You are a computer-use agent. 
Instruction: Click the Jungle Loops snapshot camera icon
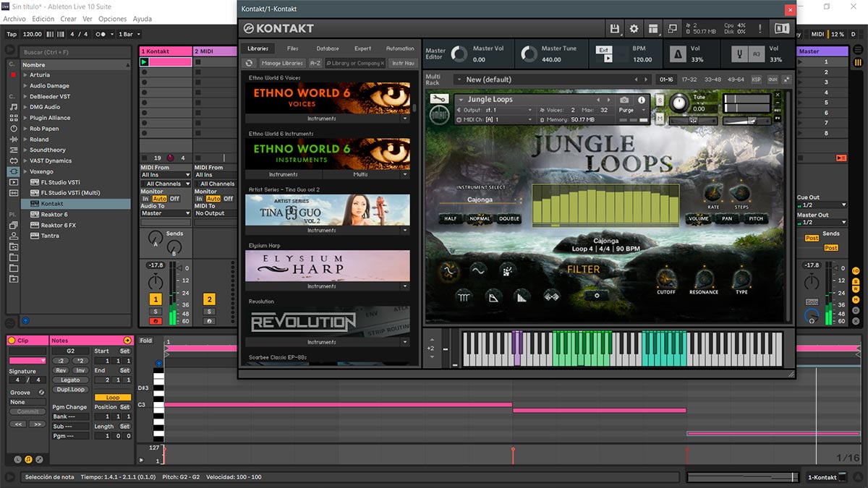pyautogui.click(x=624, y=100)
